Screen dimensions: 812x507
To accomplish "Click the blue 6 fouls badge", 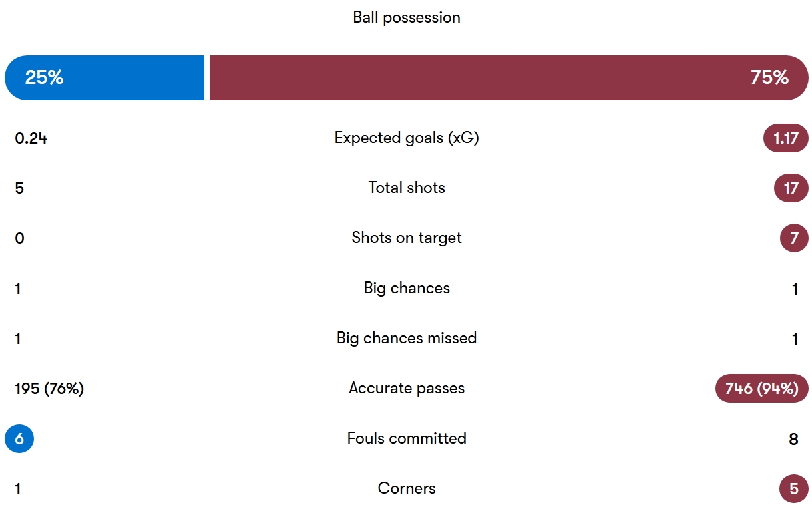I will tap(19, 439).
